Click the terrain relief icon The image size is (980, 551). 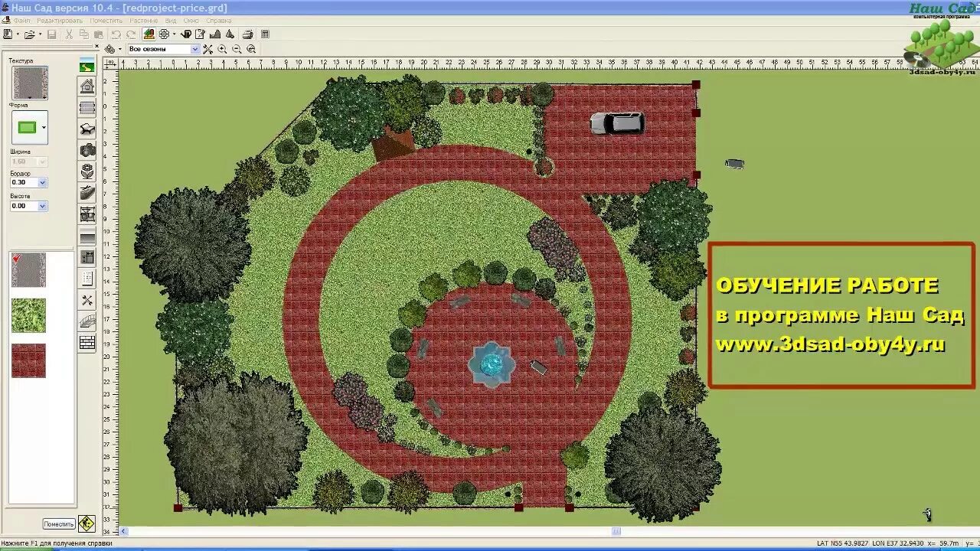click(x=215, y=34)
